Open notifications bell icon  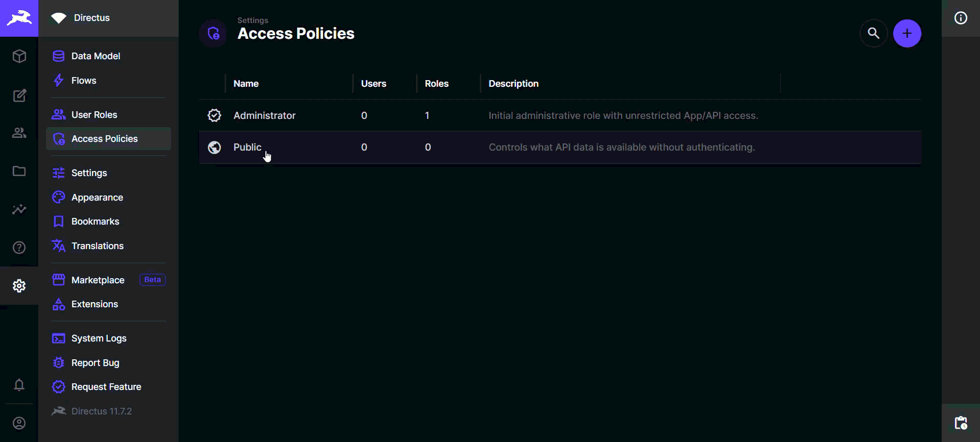(19, 385)
